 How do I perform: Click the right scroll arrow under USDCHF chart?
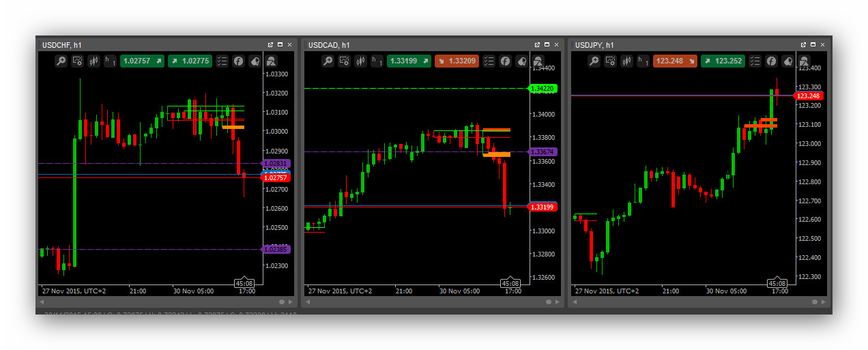tap(290, 302)
